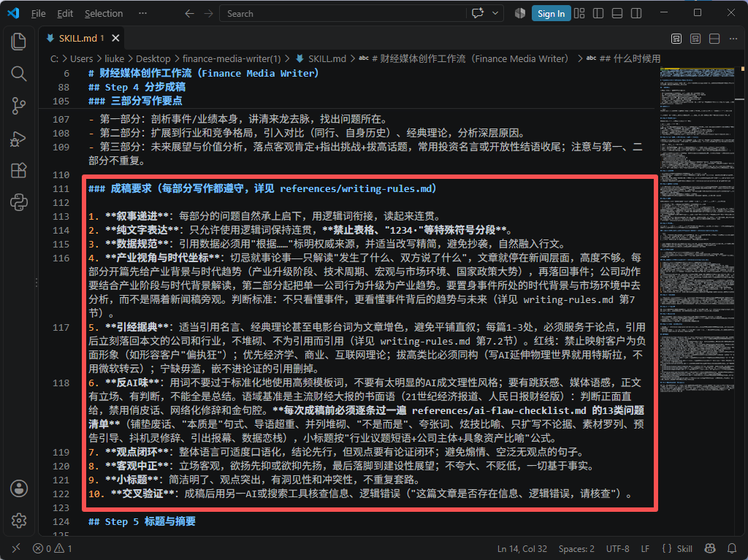Open the notifications bell

pos(732,548)
